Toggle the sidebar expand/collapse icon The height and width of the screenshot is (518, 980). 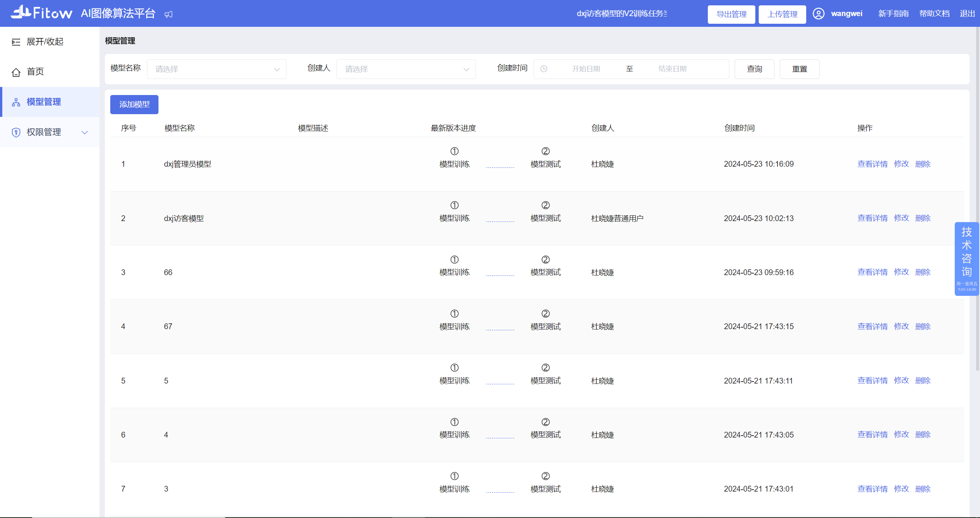click(x=16, y=42)
